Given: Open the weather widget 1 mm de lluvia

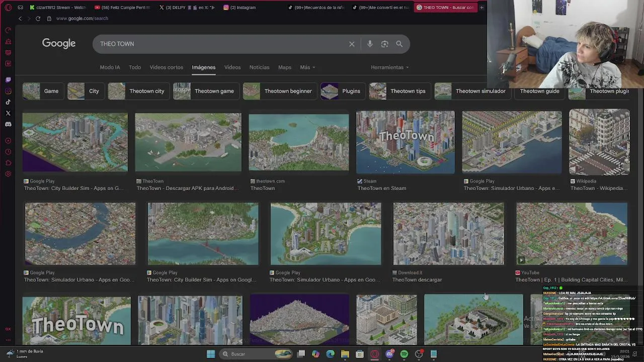Looking at the screenshot, I should click(x=25, y=354).
